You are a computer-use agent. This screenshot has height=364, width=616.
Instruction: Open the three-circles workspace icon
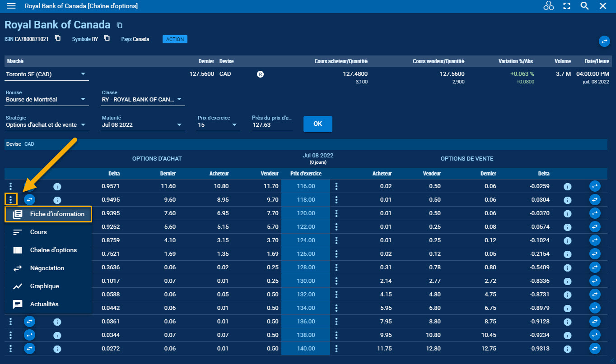[x=548, y=6]
